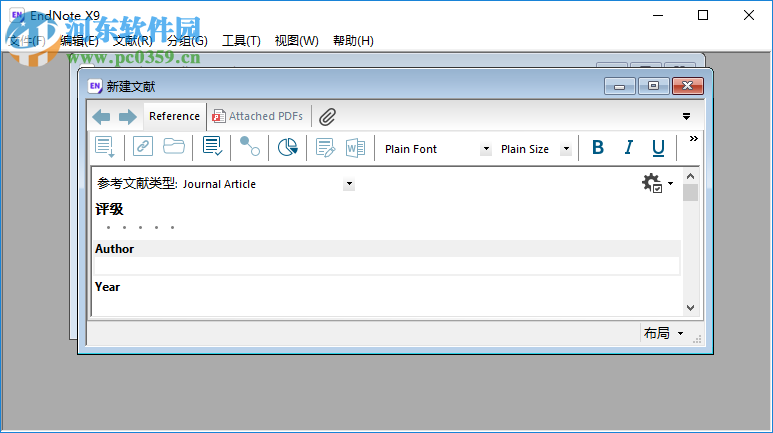The height and width of the screenshot is (433, 773).
Task: Toggle italic formatting
Action: [x=629, y=147]
